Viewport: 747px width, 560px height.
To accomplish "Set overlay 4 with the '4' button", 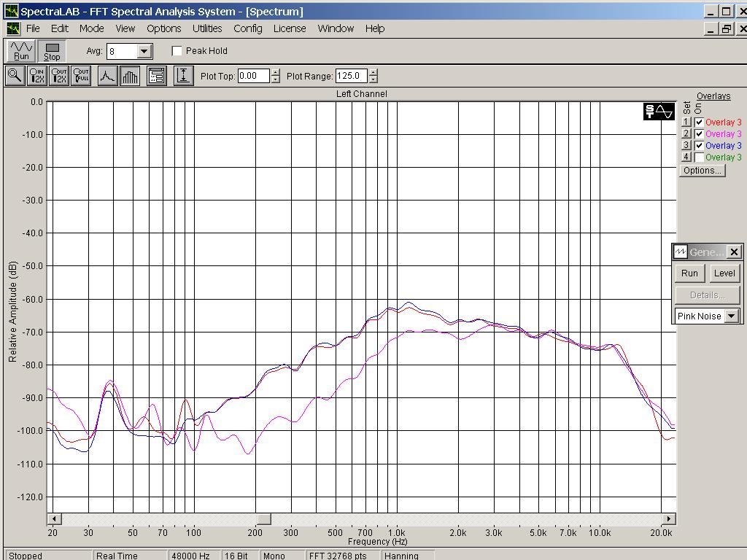I will 686,157.
